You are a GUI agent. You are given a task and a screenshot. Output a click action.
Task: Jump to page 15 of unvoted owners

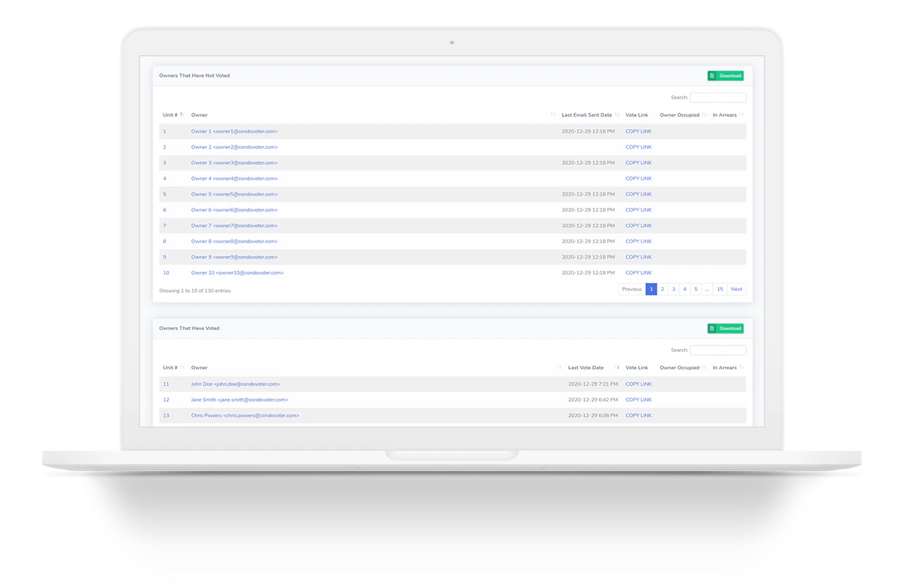pos(719,289)
